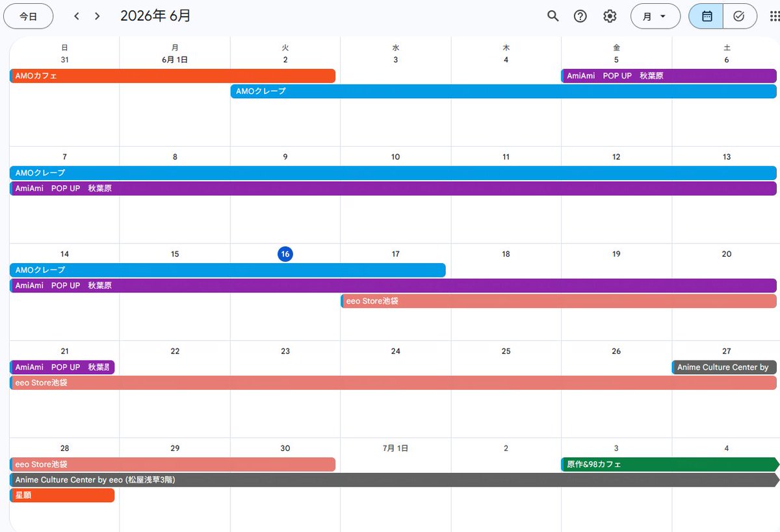Open eeo Store池袋 event starting June 17

[559, 301]
